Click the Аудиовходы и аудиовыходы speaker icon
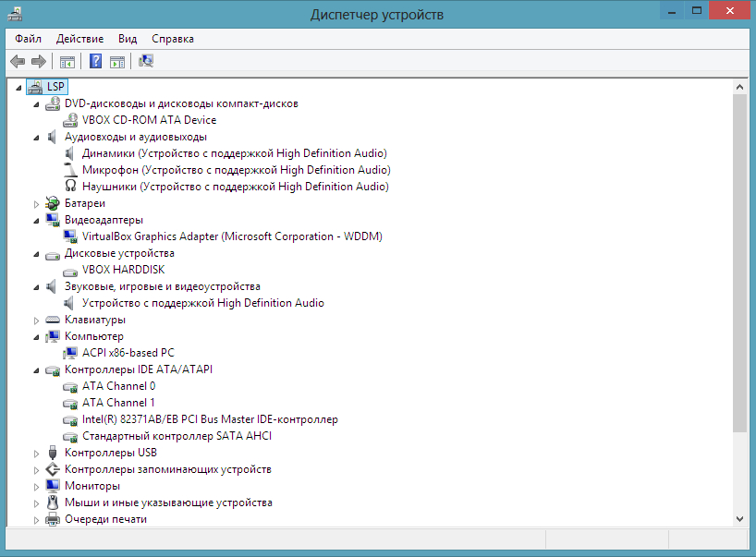The image size is (756, 557). [52, 137]
